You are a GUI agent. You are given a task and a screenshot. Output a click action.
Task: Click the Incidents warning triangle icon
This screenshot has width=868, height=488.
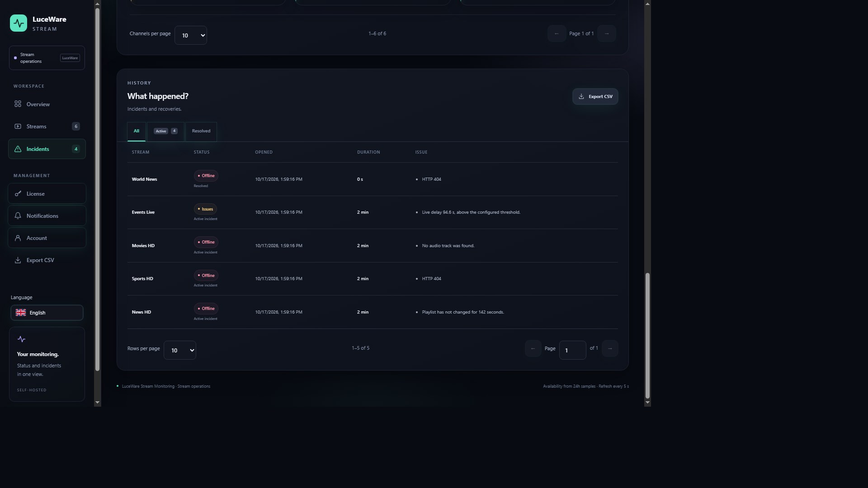pos(18,149)
